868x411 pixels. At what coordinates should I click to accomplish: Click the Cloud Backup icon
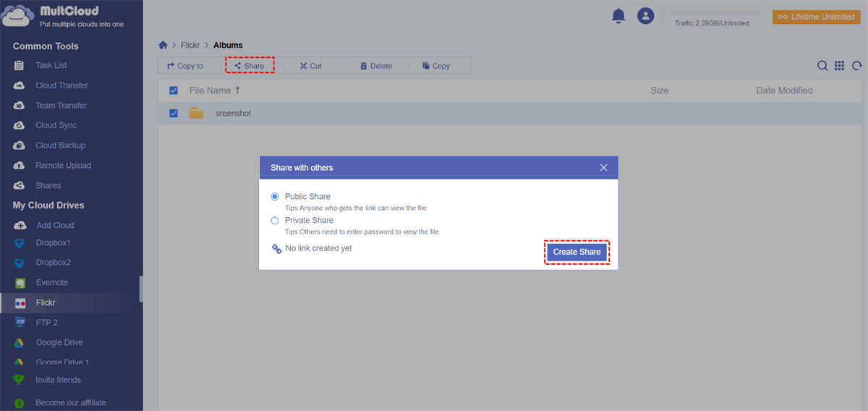click(20, 145)
